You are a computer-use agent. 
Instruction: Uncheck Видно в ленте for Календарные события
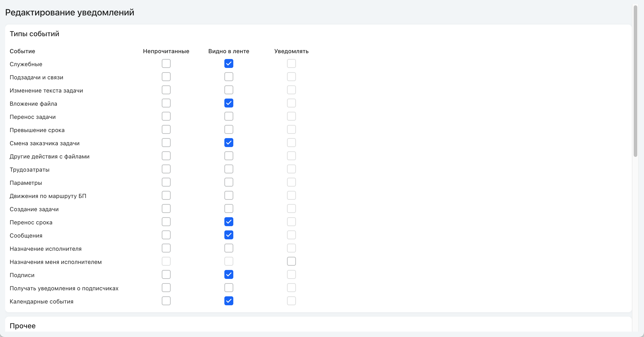point(229,301)
